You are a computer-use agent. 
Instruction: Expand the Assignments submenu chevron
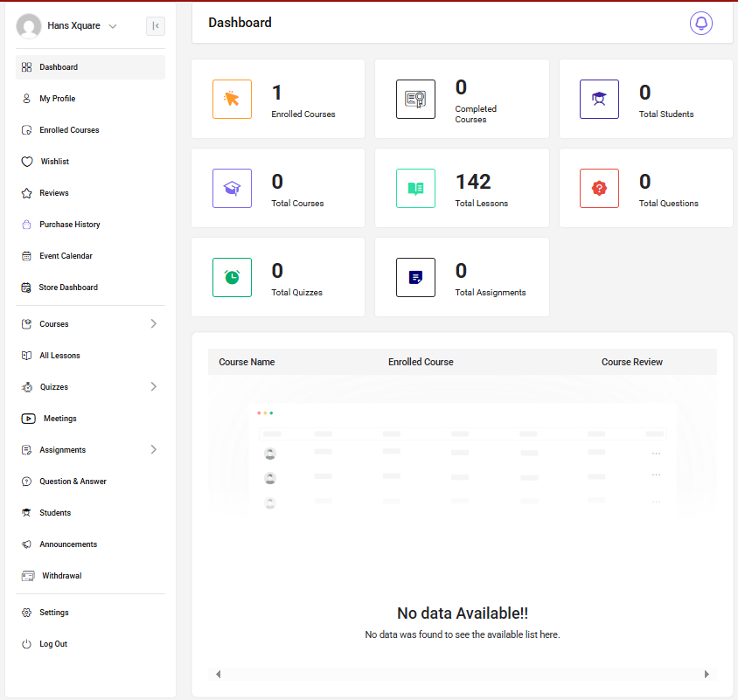(154, 450)
